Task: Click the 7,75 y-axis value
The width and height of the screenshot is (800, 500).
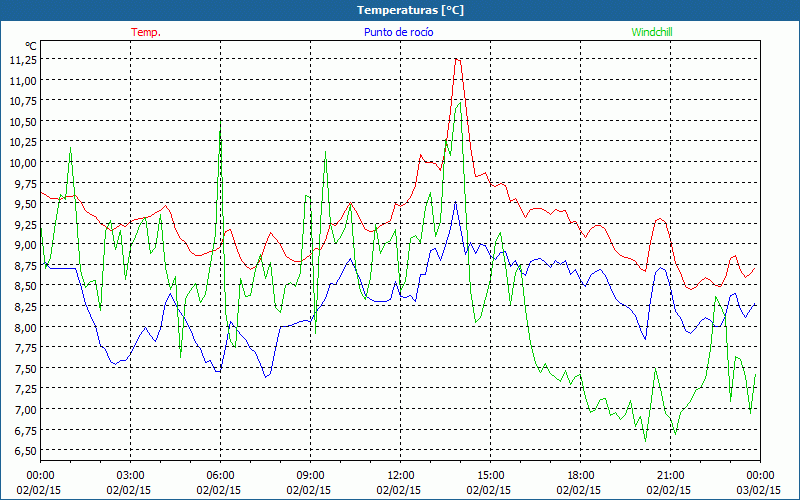Action: pyautogui.click(x=26, y=347)
